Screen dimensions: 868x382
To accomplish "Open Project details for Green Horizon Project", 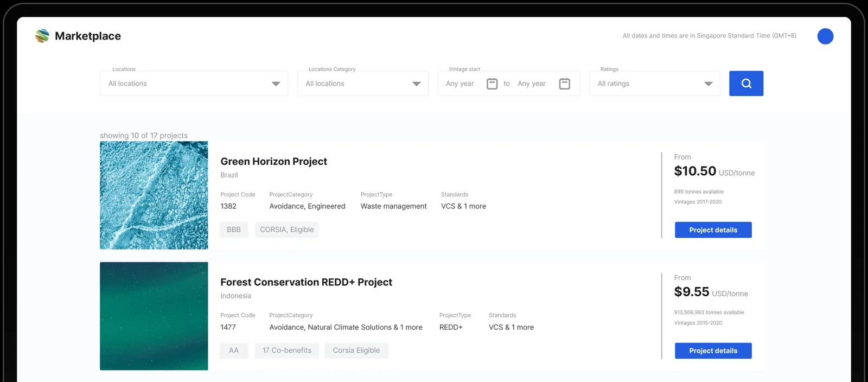I will click(713, 230).
